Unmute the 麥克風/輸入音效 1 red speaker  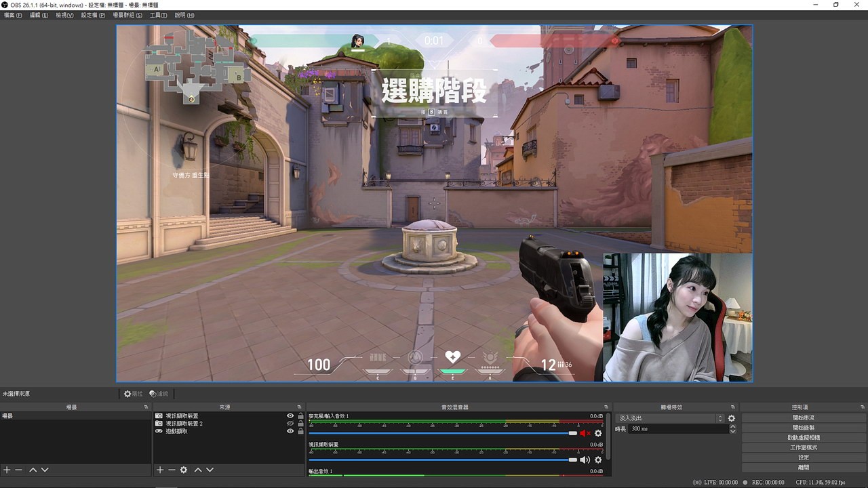pyautogui.click(x=585, y=433)
